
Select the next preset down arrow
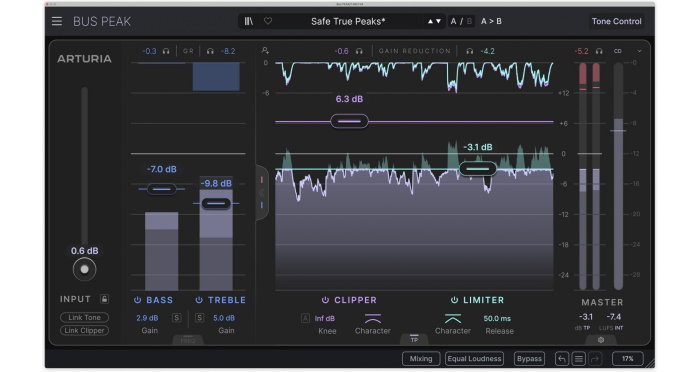(438, 21)
